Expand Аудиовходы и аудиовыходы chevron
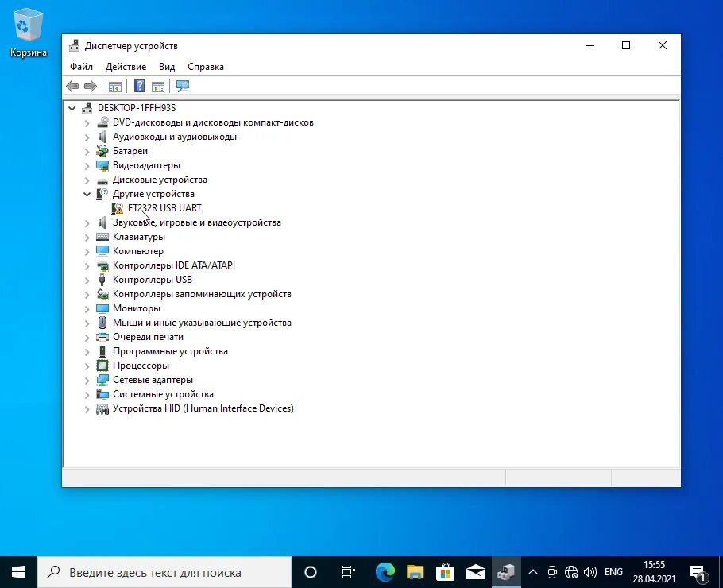 pyautogui.click(x=87, y=137)
